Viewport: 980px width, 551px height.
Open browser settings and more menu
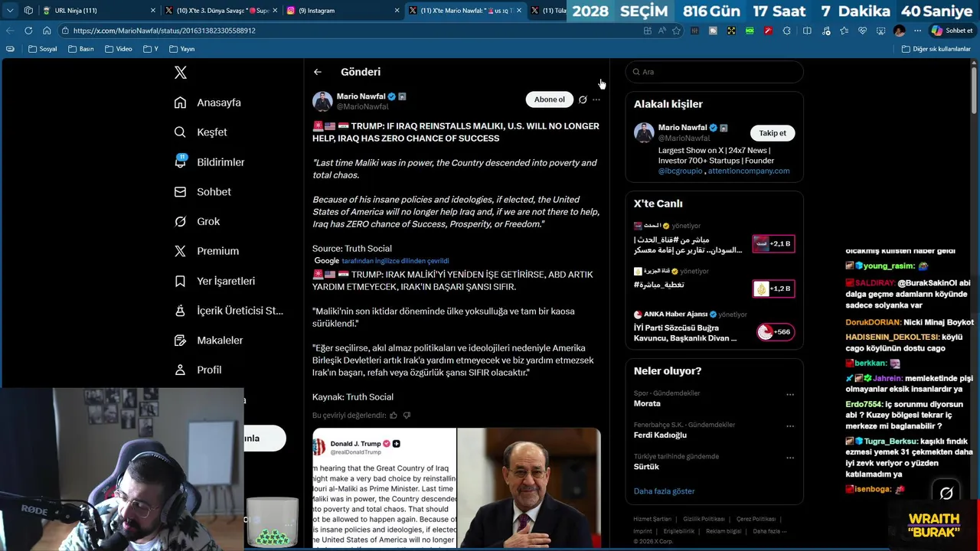click(916, 31)
